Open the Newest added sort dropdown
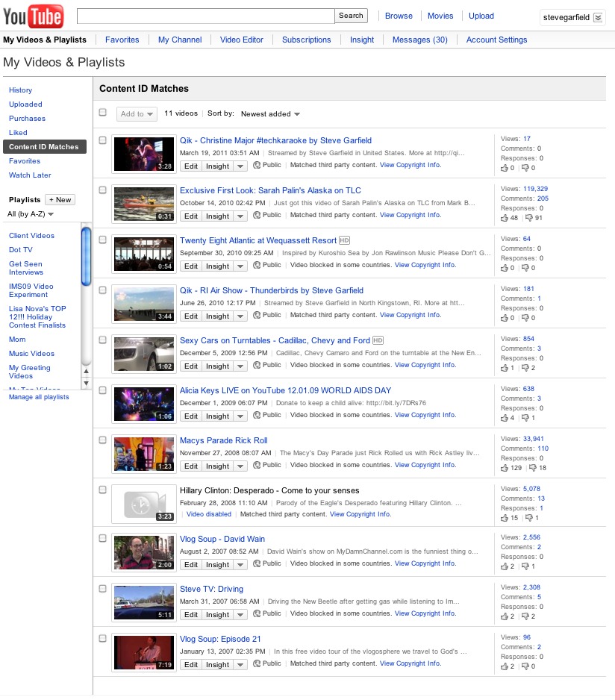Viewport: 615px width, 700px height. coord(270,114)
